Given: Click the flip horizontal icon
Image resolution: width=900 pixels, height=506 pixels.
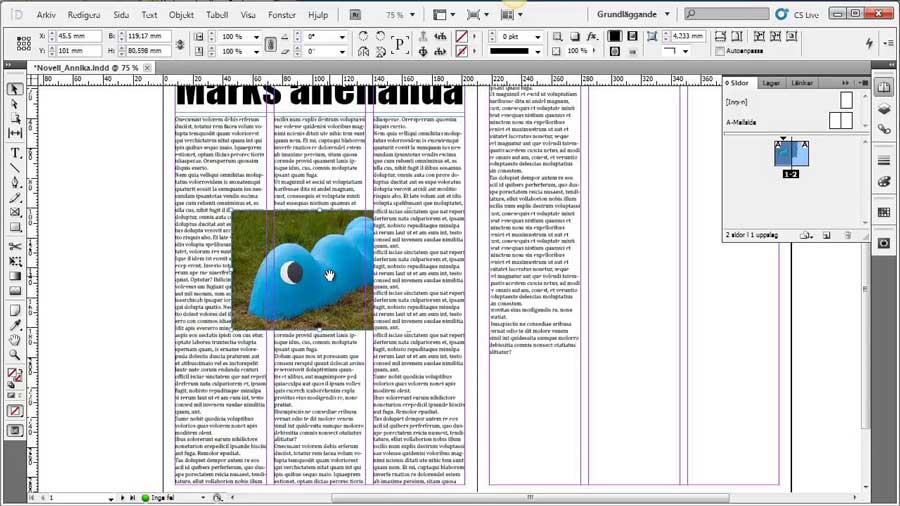Looking at the screenshot, I should click(363, 52).
